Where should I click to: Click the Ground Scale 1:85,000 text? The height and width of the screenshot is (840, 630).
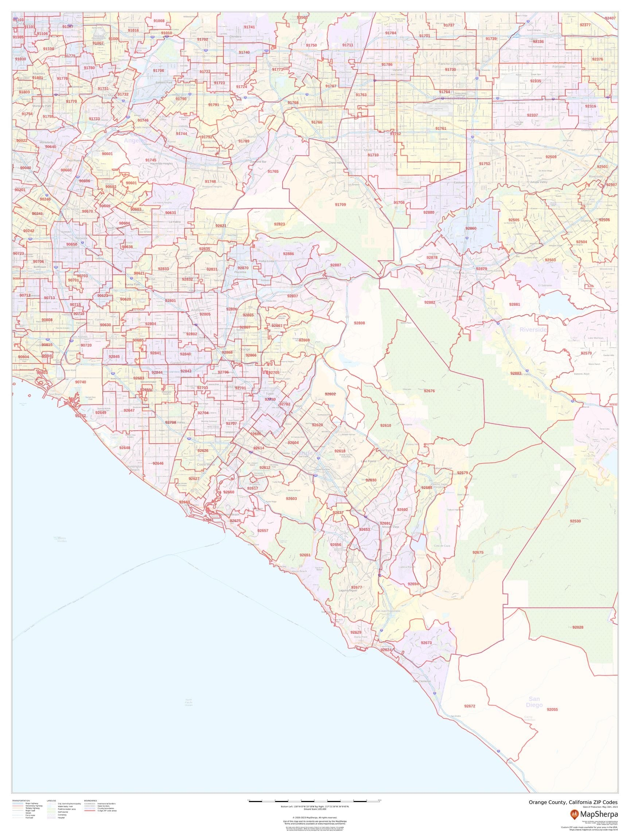point(315,809)
